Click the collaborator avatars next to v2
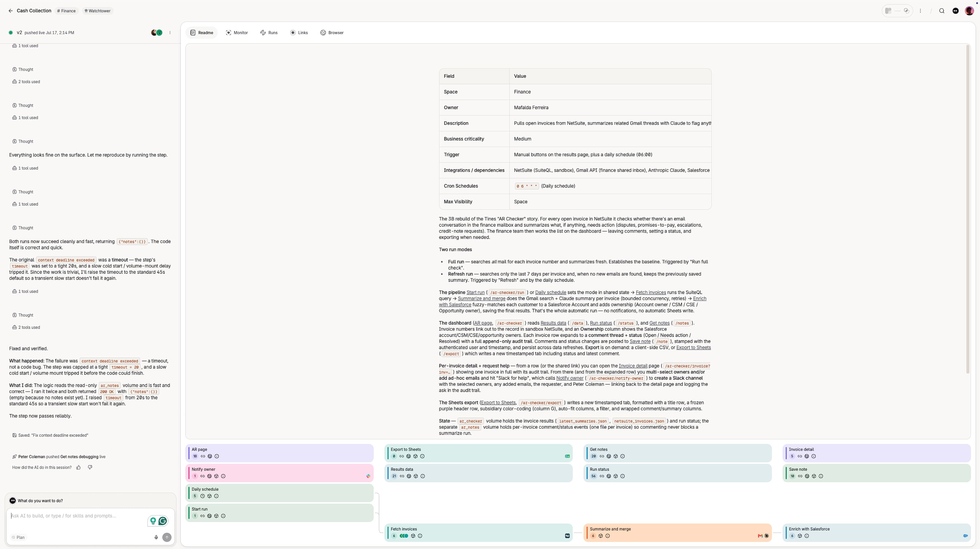Image resolution: width=980 pixels, height=549 pixels. (157, 33)
